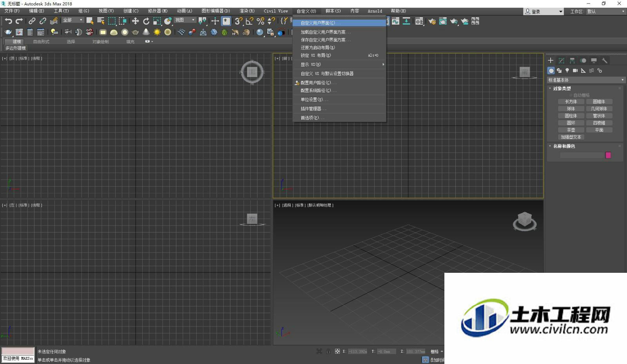Select the Lights category bulb icon
This screenshot has height=364, width=627.
point(567,70)
